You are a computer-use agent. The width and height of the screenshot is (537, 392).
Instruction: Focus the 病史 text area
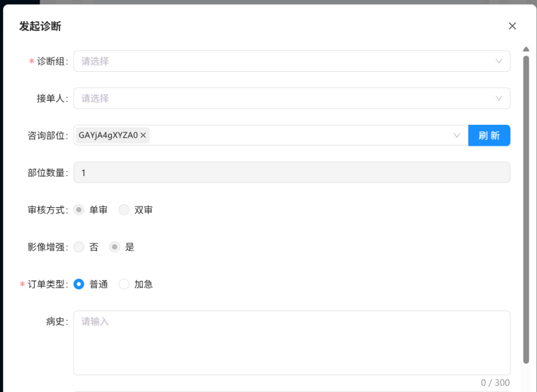(291, 343)
